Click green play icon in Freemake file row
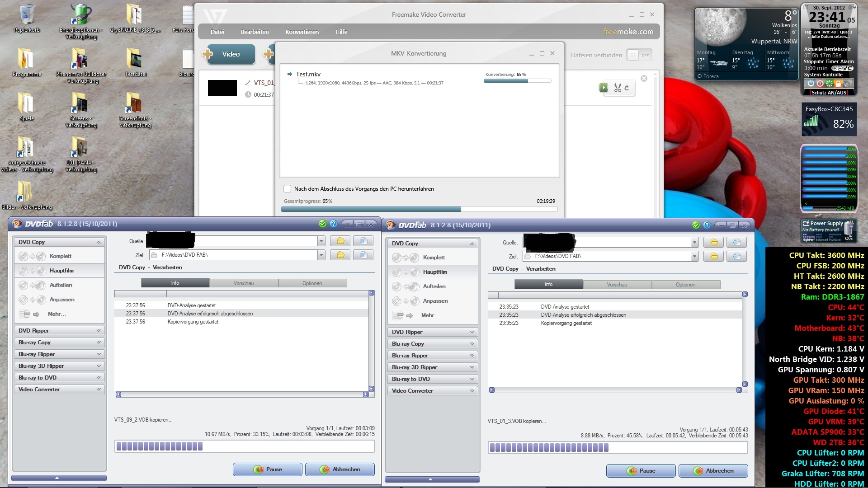The width and height of the screenshot is (868, 488). click(x=604, y=88)
